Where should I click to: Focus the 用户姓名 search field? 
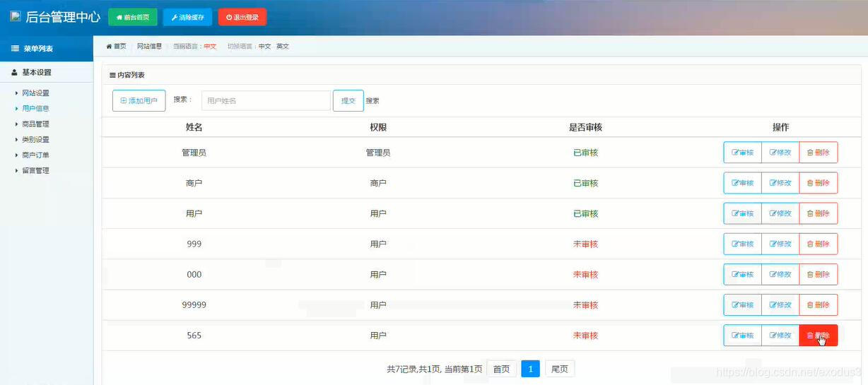(266, 101)
